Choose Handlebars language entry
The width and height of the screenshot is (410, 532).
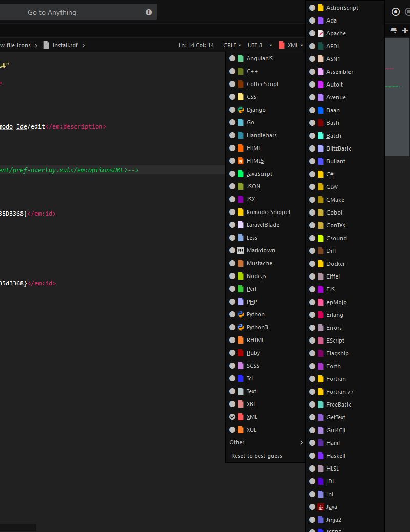pos(266,135)
